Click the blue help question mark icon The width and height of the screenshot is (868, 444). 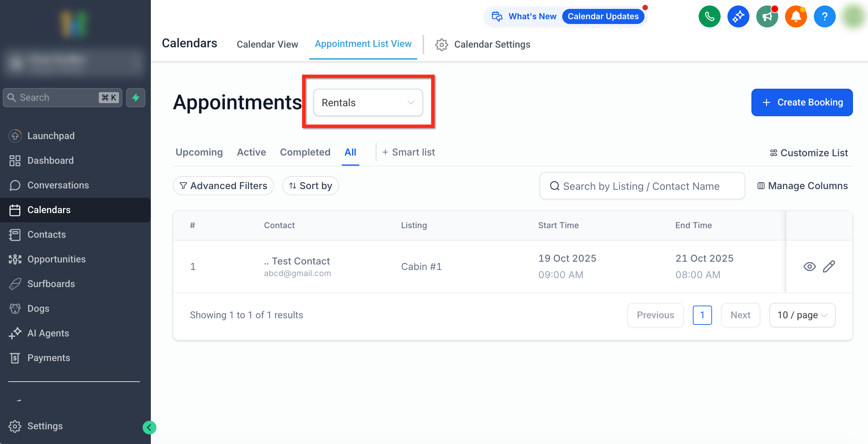pos(824,16)
